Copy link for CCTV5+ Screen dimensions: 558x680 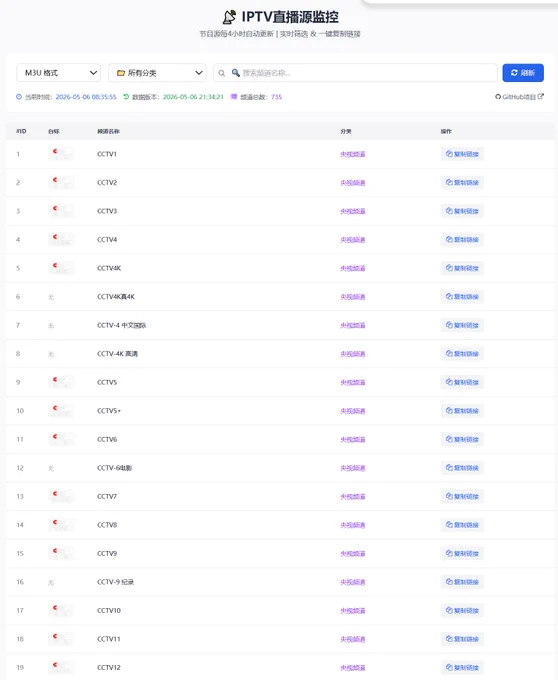[462, 411]
